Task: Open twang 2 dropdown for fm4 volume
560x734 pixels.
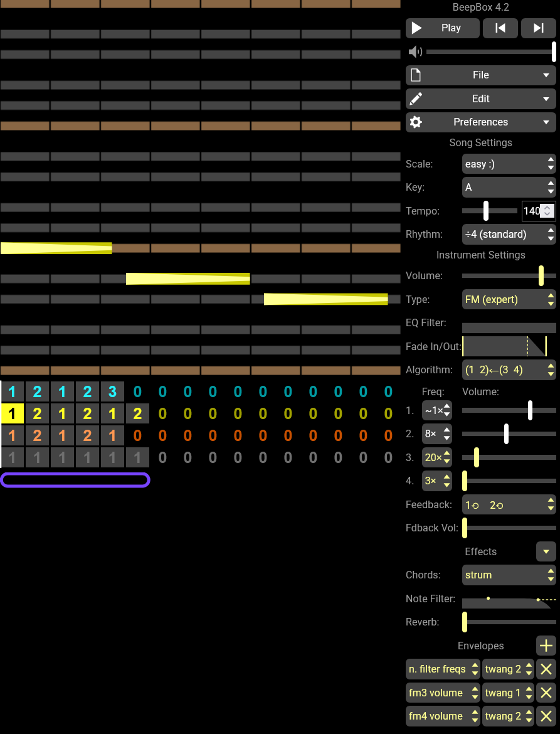Action: 508,716
